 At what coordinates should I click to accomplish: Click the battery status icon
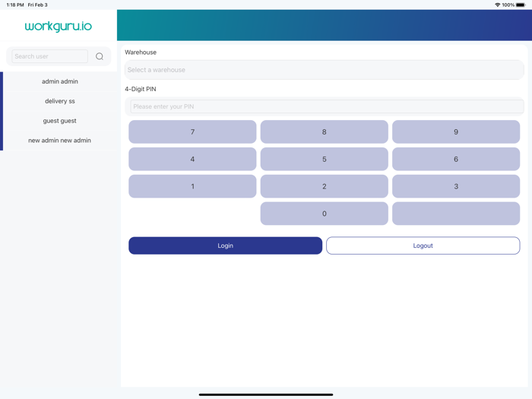click(521, 5)
